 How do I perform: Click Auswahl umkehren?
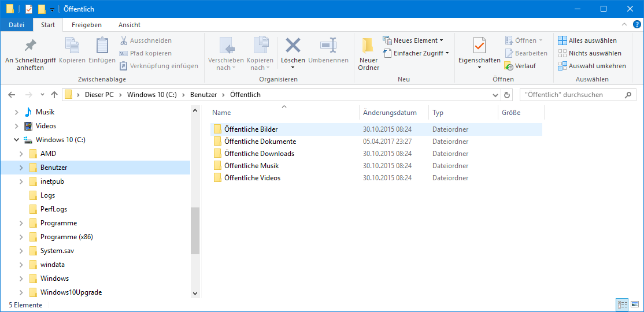[x=592, y=66]
